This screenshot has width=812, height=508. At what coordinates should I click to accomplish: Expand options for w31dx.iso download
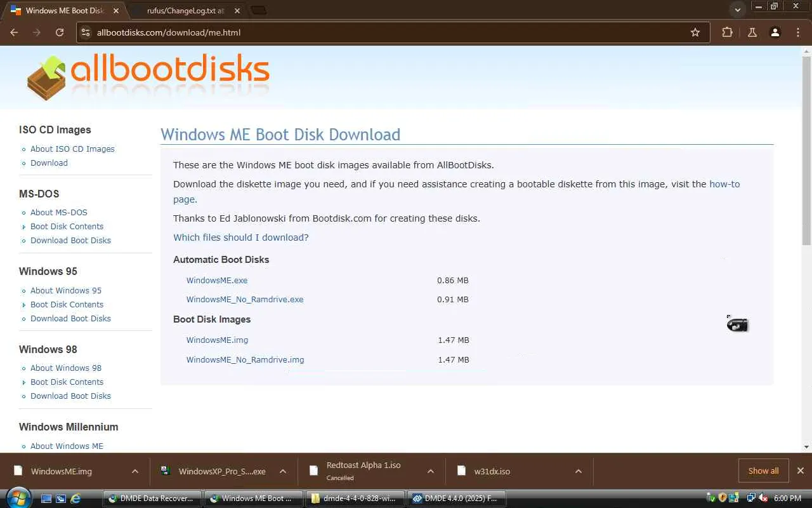(x=579, y=471)
